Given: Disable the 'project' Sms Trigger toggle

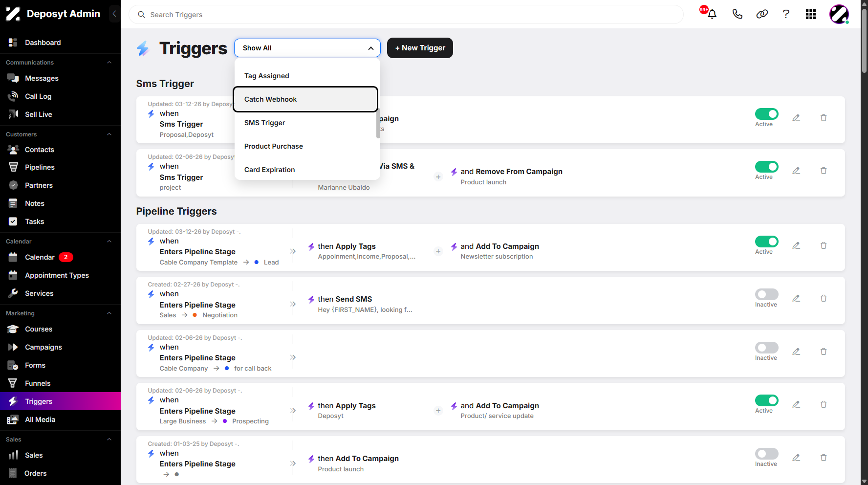Looking at the screenshot, I should (x=767, y=167).
